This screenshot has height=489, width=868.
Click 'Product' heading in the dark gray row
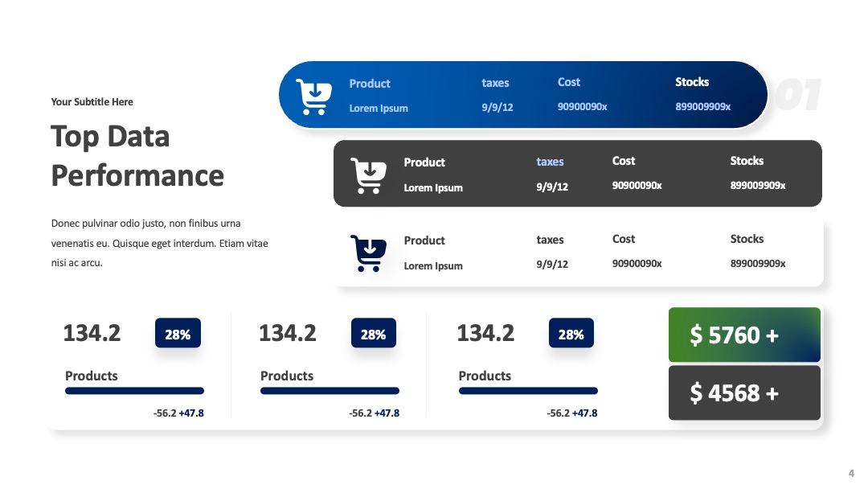click(x=424, y=162)
